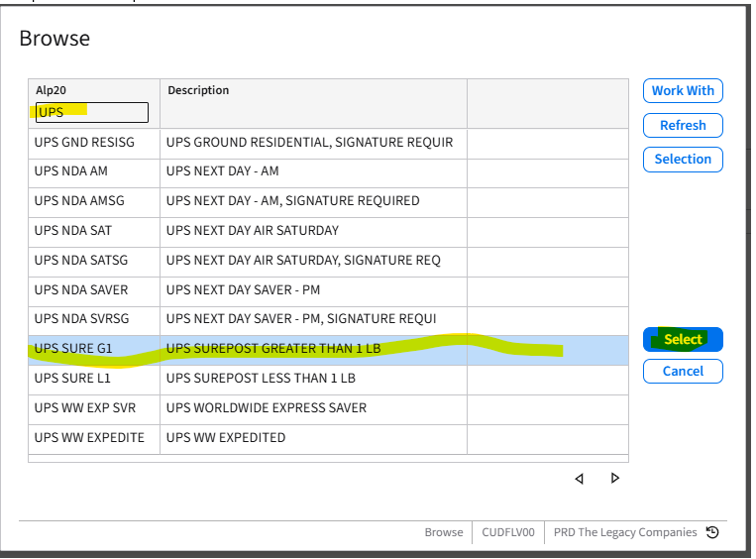The height and width of the screenshot is (559, 756).
Task: Click the Browse label in footer
Action: 444,532
